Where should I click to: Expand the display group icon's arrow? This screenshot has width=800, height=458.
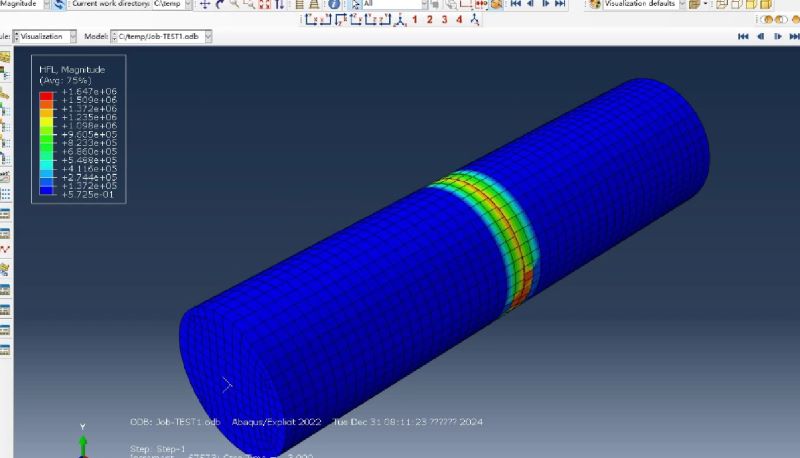click(x=706, y=4)
